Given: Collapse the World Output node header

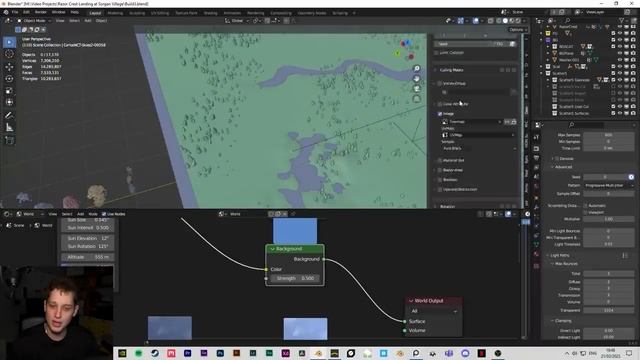Looking at the screenshot, I should click(x=411, y=301).
